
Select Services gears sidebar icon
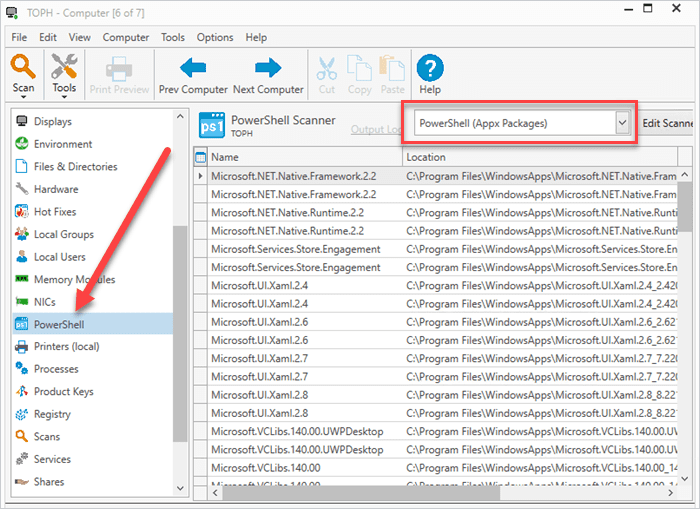[21, 459]
